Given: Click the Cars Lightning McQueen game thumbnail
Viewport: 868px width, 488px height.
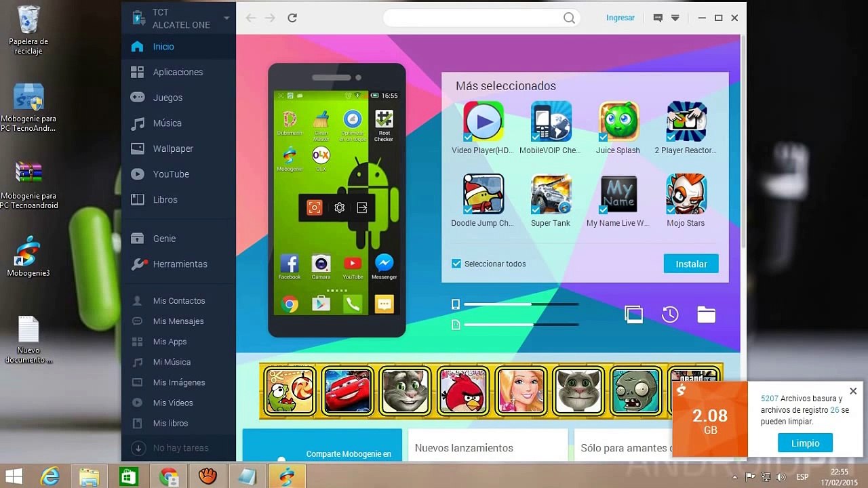Looking at the screenshot, I should click(x=348, y=391).
